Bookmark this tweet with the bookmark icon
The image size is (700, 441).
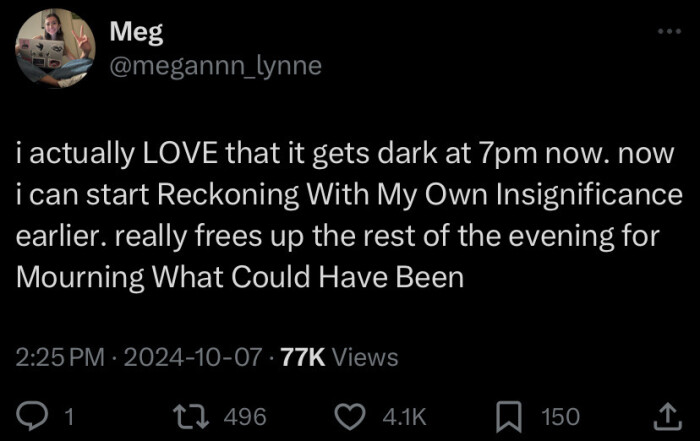512,415
